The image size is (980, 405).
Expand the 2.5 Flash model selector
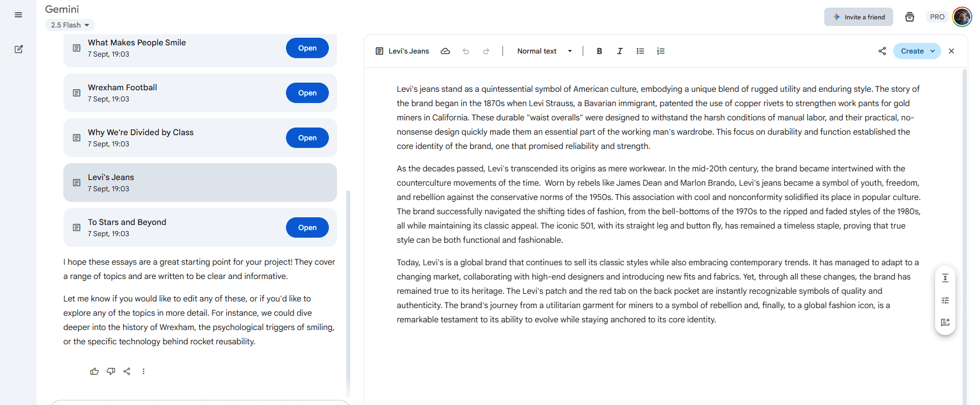[x=70, y=25]
